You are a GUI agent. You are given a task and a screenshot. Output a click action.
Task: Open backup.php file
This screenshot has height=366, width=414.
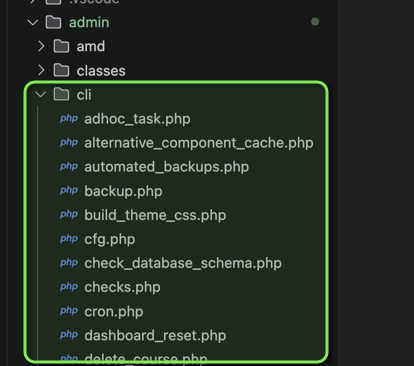123,191
